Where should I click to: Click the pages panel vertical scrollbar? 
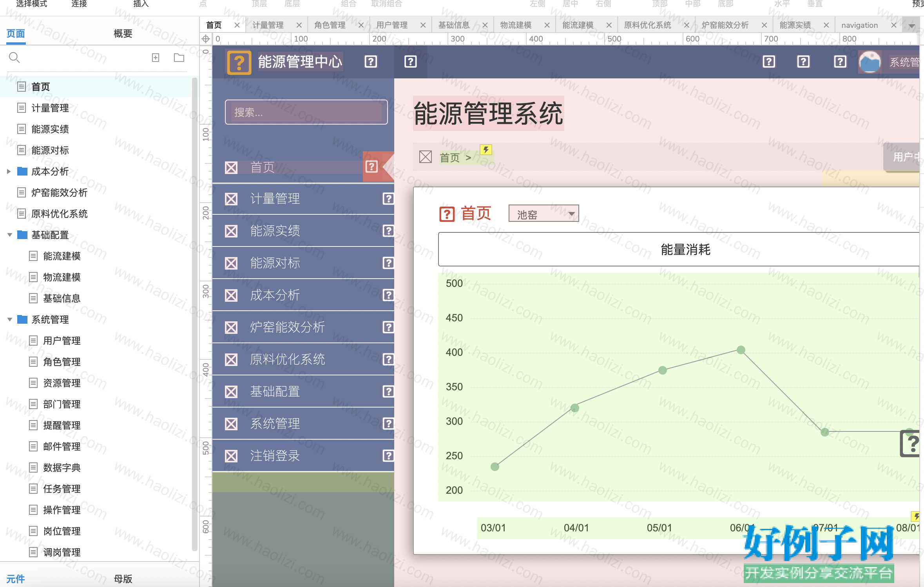point(194,313)
